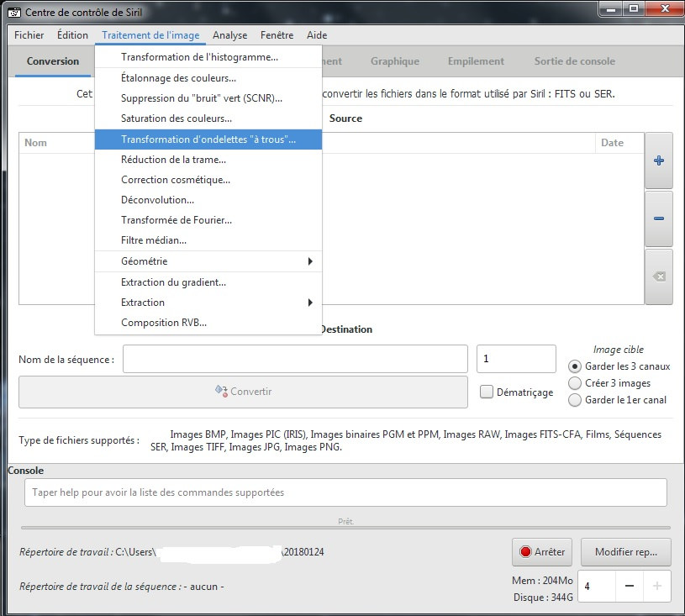Click Répertoire de travail de la séquence text
Viewport: 685px width, 616px height.
pos(121,587)
